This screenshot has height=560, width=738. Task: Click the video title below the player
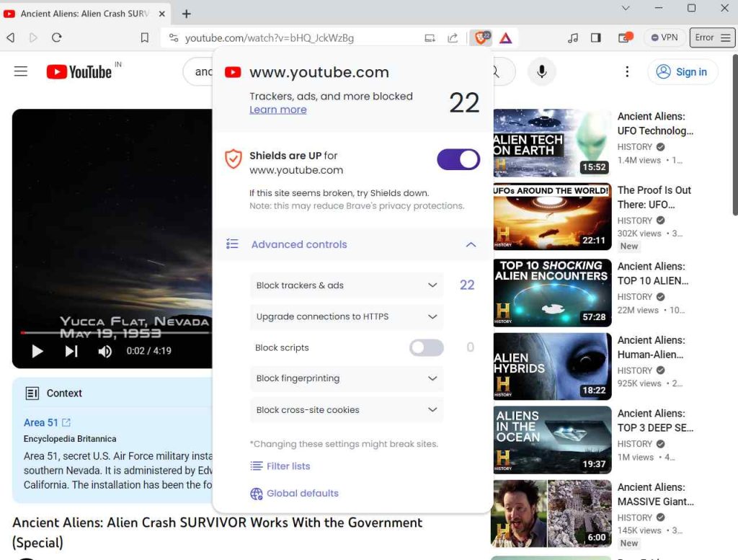coord(217,532)
